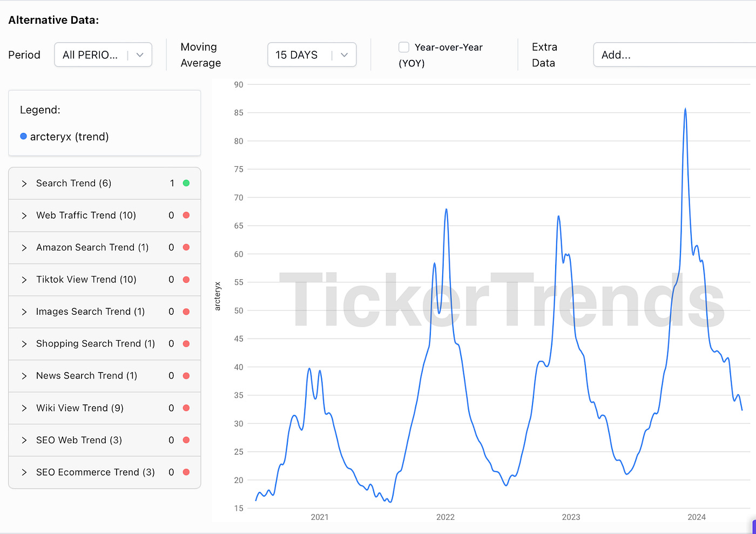Click the blue legend dot for arcteryx
This screenshot has width=756, height=534.
[23, 136]
